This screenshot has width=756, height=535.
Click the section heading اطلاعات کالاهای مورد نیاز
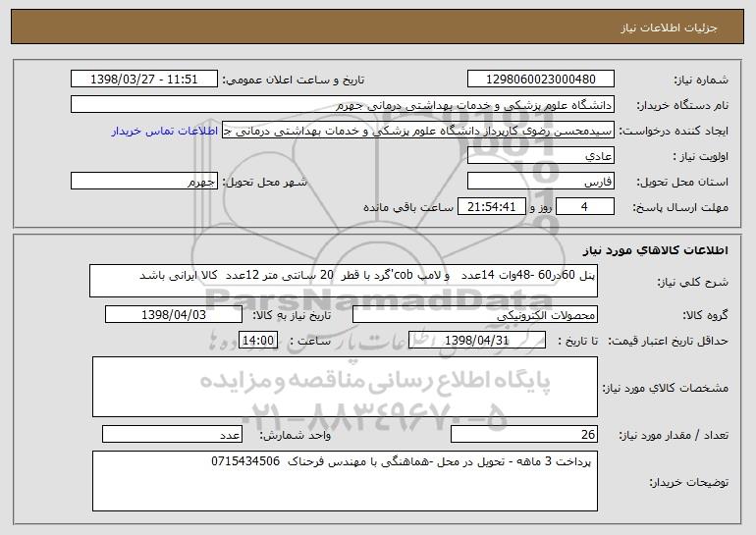coord(655,250)
